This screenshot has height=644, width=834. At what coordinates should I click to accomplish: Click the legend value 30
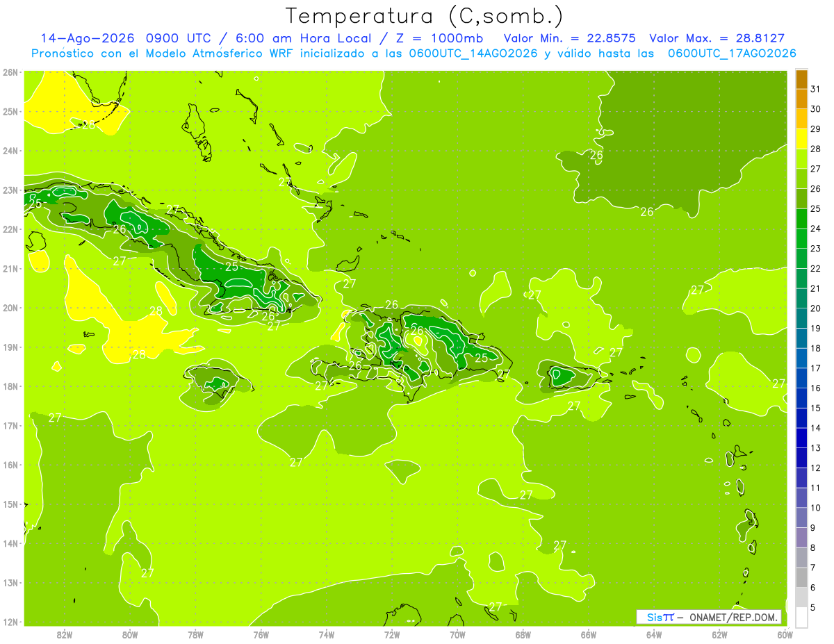[815, 109]
